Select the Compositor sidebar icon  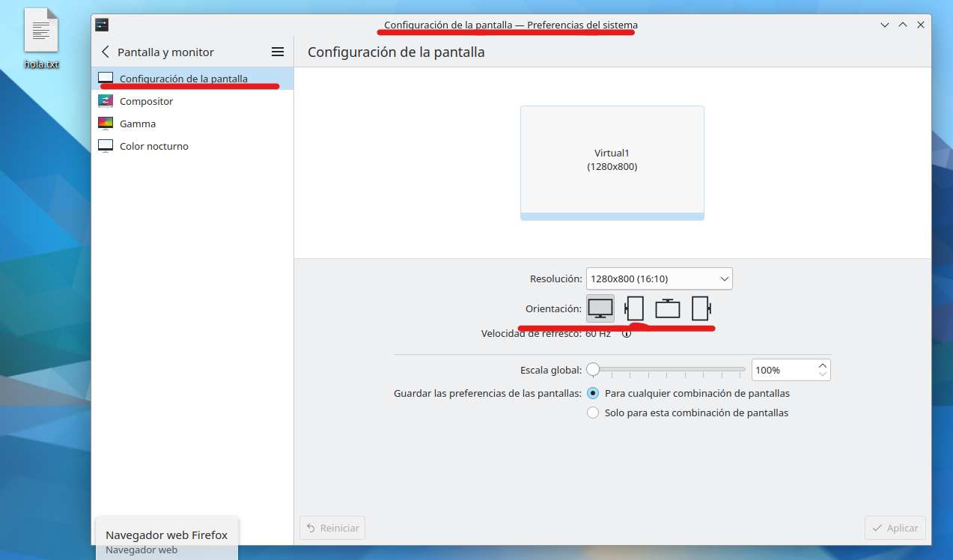(x=106, y=100)
